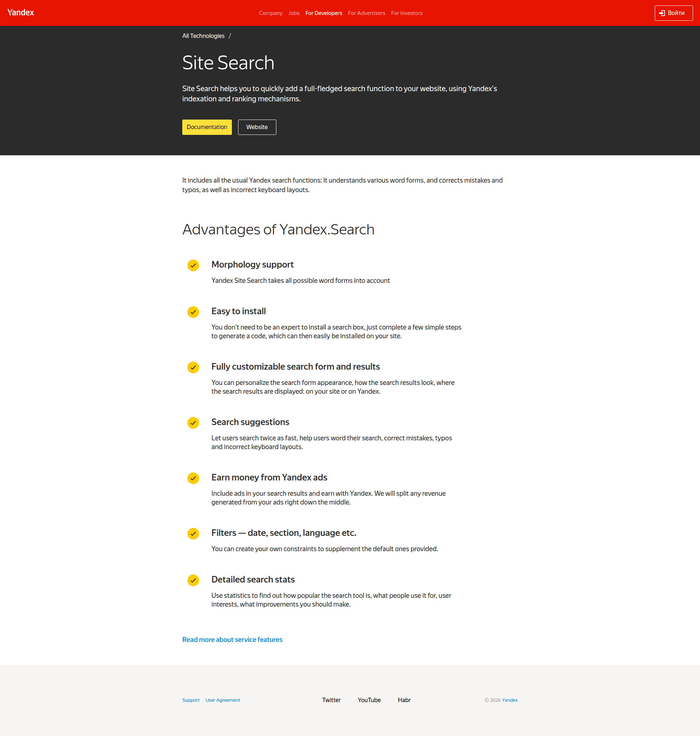Open YouTube link in footer
Screen dimensions: 700x736
pyautogui.click(x=369, y=700)
